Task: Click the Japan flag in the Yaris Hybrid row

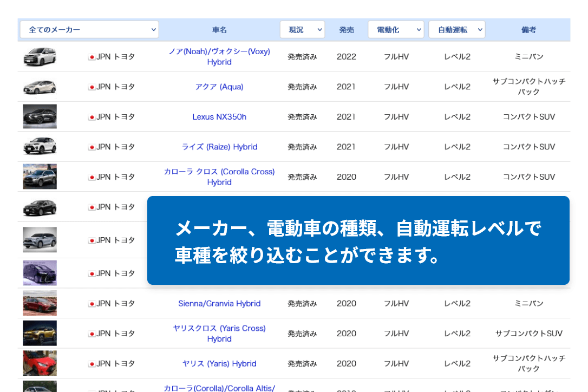Action: 92,364
